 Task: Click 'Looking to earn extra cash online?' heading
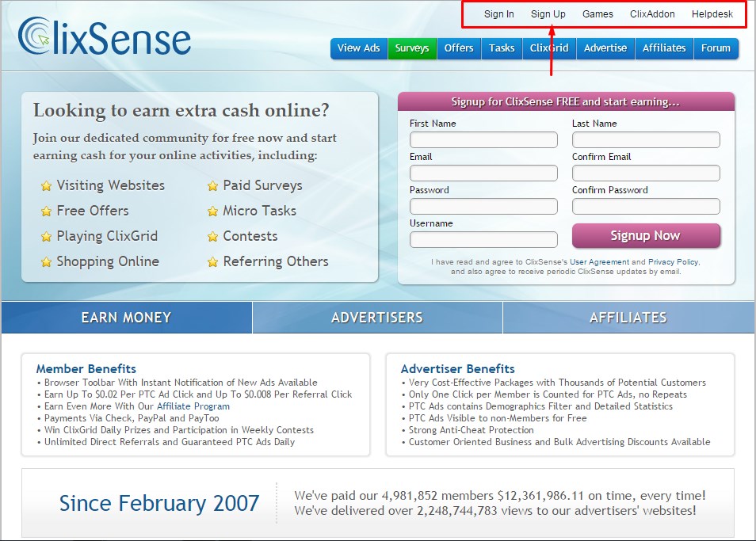[181, 110]
